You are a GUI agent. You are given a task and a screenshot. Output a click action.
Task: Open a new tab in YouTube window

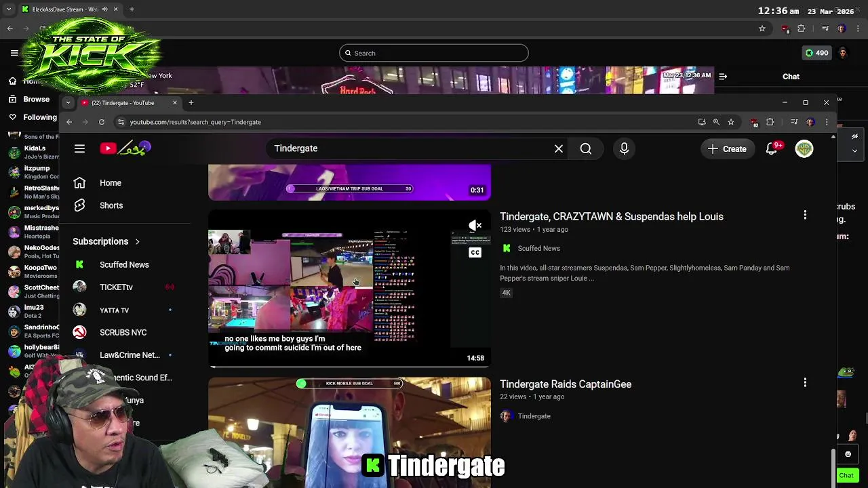click(x=191, y=103)
